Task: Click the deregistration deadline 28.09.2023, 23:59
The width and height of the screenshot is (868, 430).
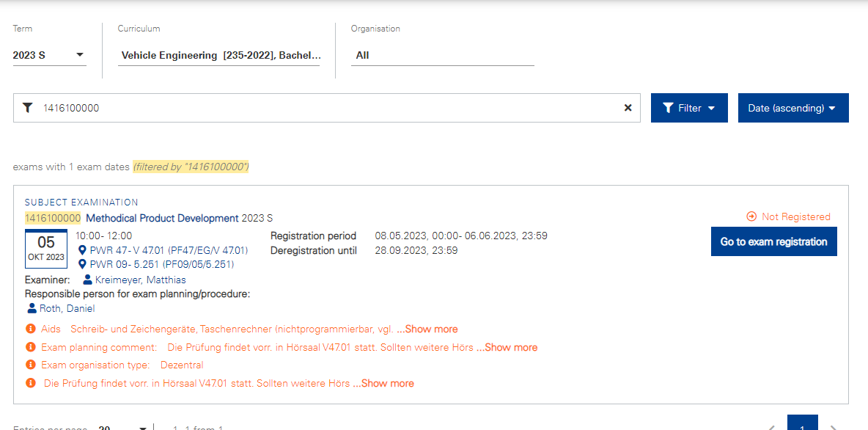Action: click(x=416, y=250)
